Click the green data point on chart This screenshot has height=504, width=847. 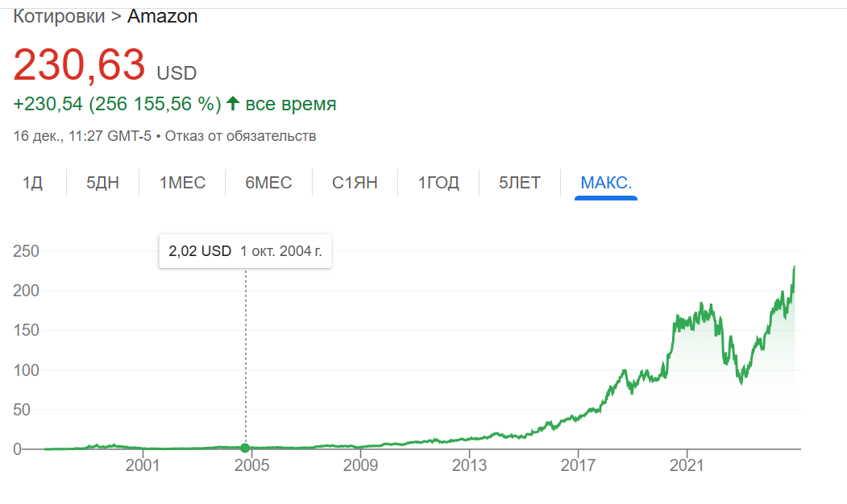point(245,448)
